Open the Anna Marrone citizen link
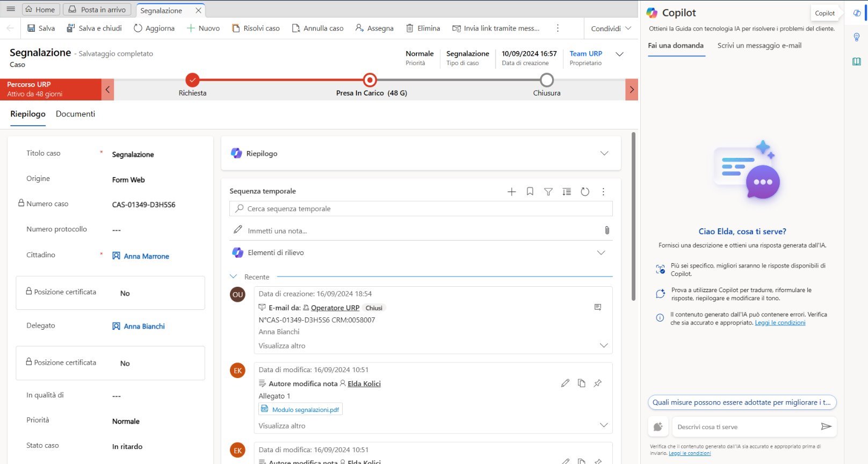 click(146, 256)
